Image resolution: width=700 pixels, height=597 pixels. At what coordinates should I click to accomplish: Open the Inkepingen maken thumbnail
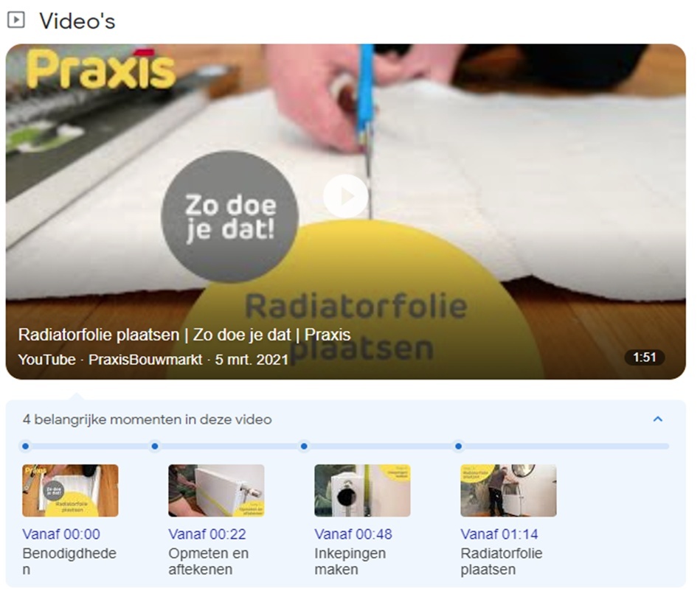tap(362, 490)
